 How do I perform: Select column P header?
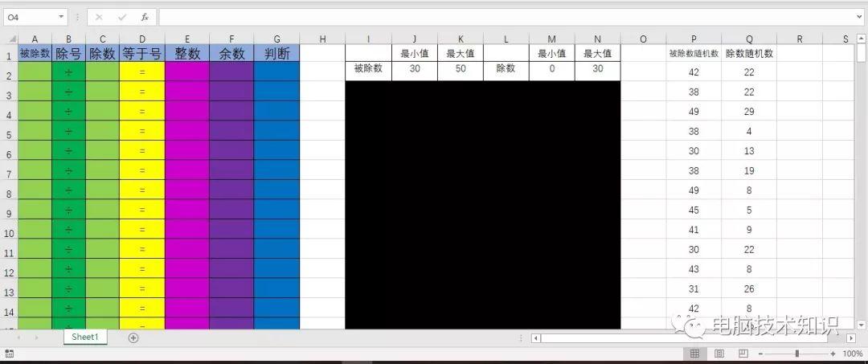pyautogui.click(x=694, y=39)
